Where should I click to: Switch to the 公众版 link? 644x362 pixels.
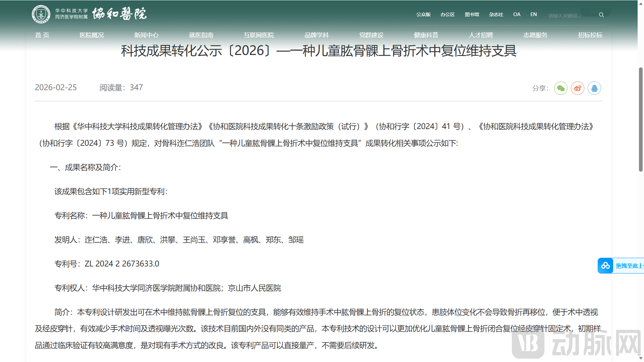point(423,14)
